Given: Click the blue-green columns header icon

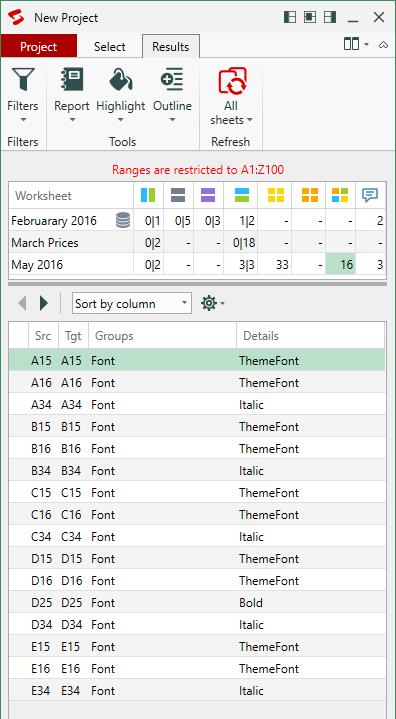Looking at the screenshot, I should point(148,196).
